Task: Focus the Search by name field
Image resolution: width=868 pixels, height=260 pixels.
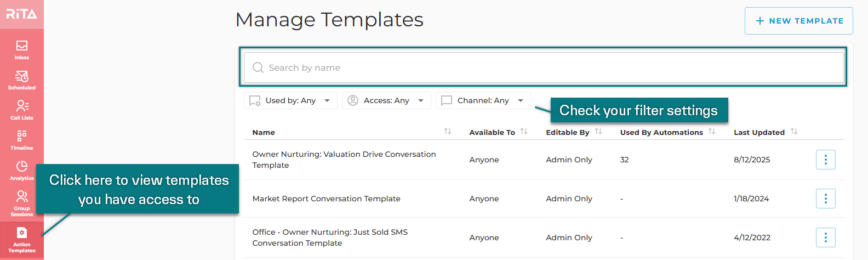Action: (544, 67)
